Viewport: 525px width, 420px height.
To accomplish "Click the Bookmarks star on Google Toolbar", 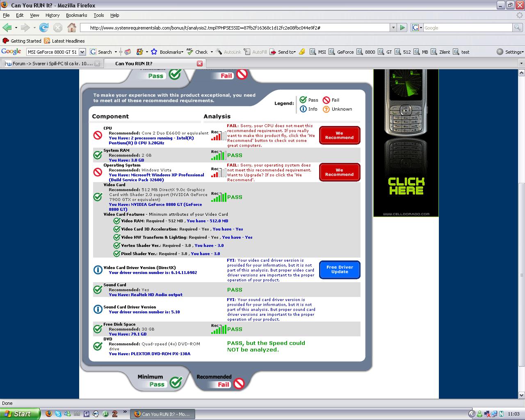I will pos(166,52).
